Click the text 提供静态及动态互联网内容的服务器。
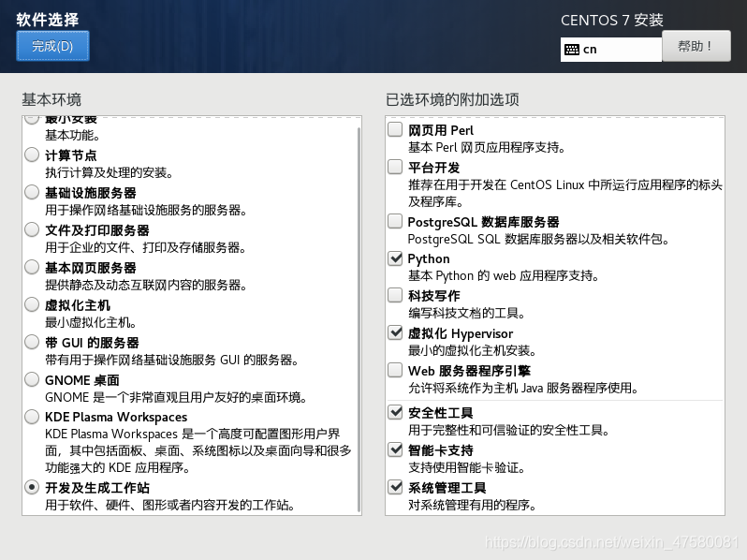Viewport: 747px width, 560px height. 146,285
